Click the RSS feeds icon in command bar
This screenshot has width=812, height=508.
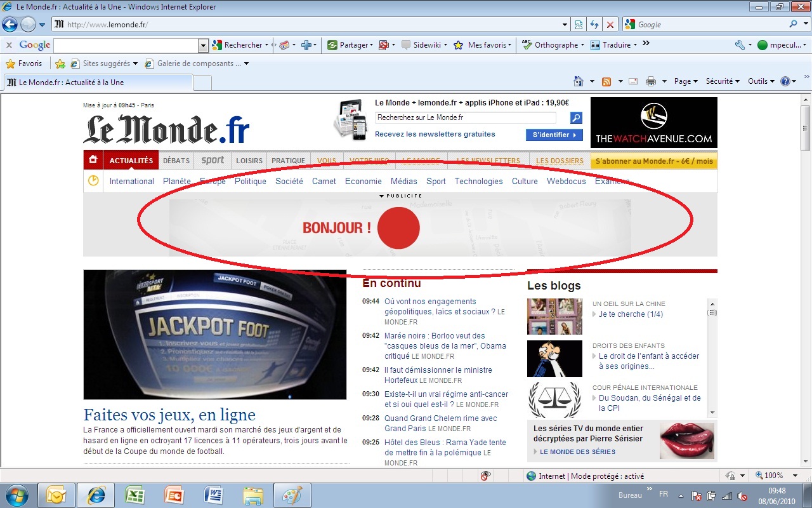[606, 81]
